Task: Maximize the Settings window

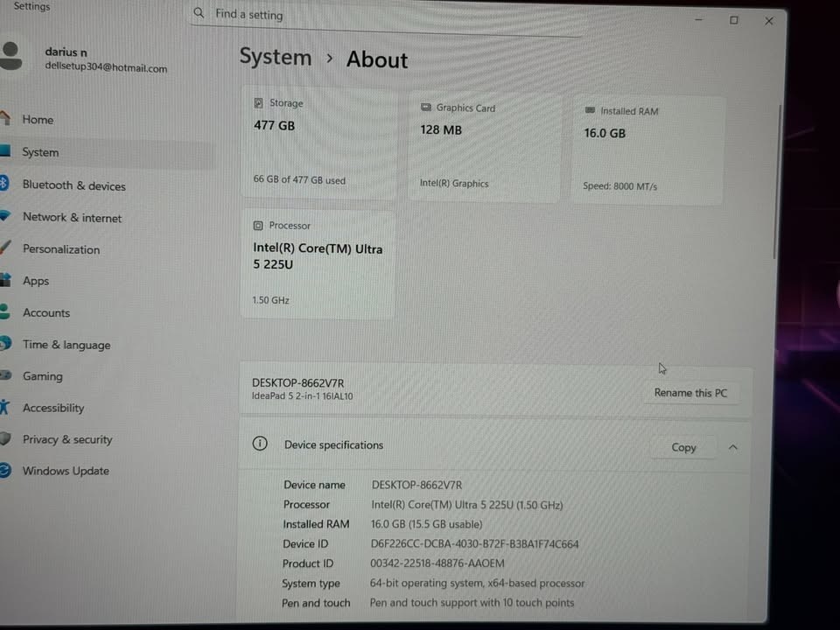Action: tap(733, 20)
